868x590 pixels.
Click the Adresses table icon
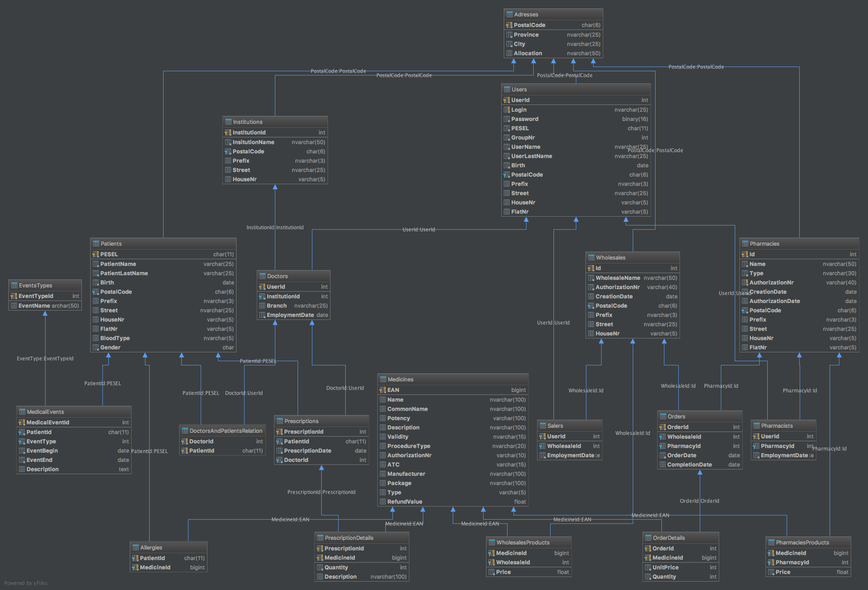click(509, 14)
